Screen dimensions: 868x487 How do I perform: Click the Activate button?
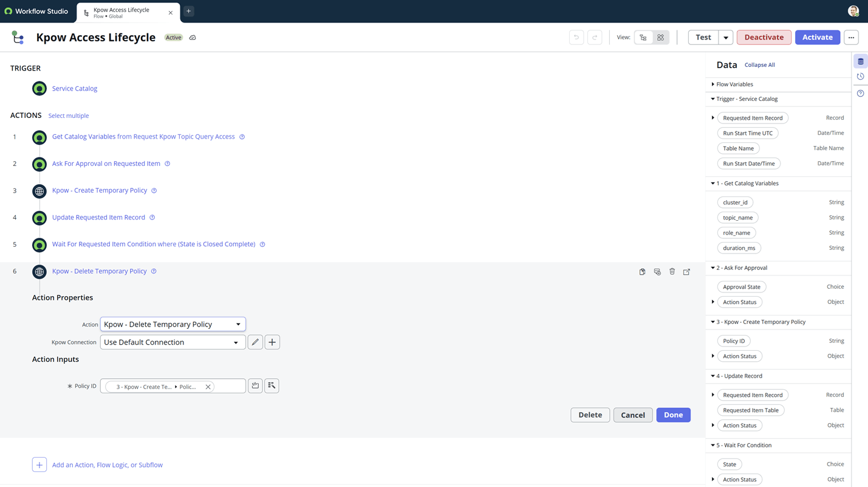click(818, 38)
